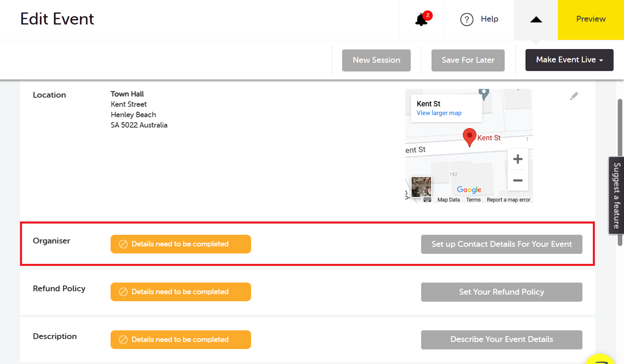Click Set up Contact Details For Your Event
This screenshot has width=624, height=364.
(501, 244)
